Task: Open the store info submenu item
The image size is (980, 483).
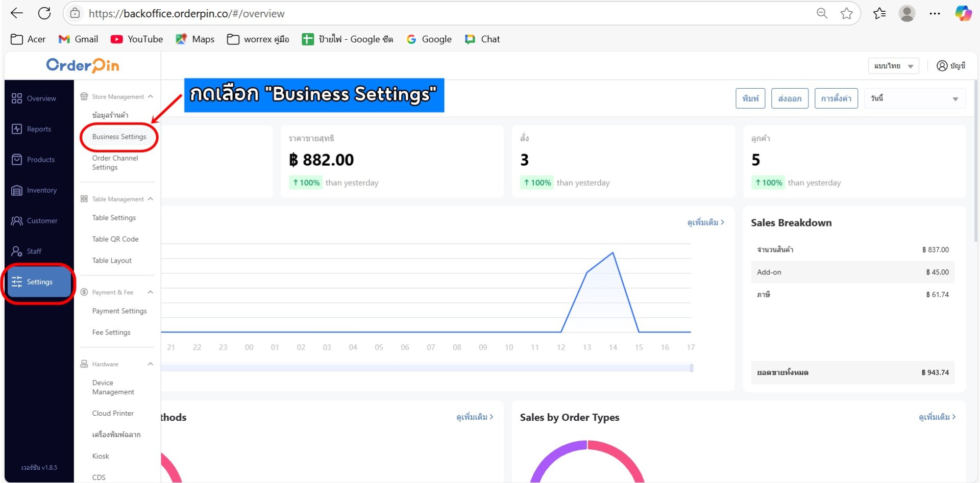Action: [x=110, y=115]
